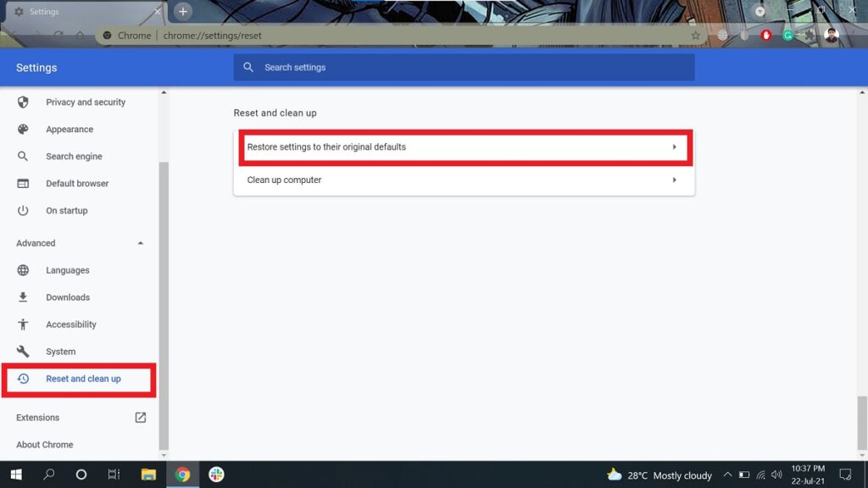Screen dimensions: 868x488
Task: Select Reset and clean up
Action: (x=82, y=379)
